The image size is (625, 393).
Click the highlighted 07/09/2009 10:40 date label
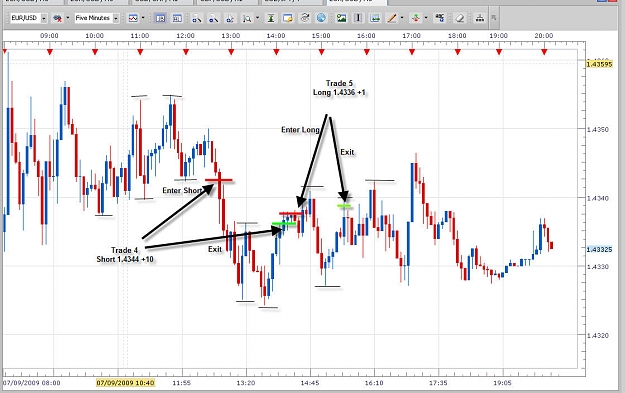point(125,383)
